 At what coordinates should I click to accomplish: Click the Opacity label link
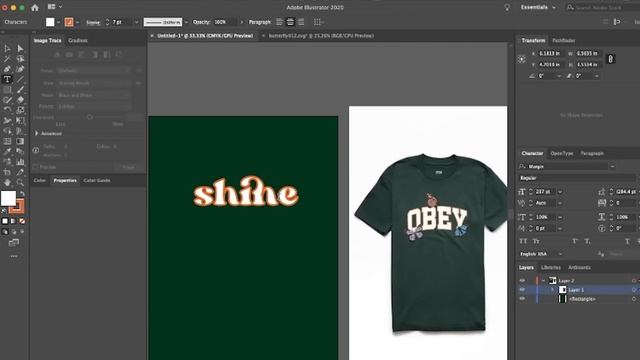(202, 22)
